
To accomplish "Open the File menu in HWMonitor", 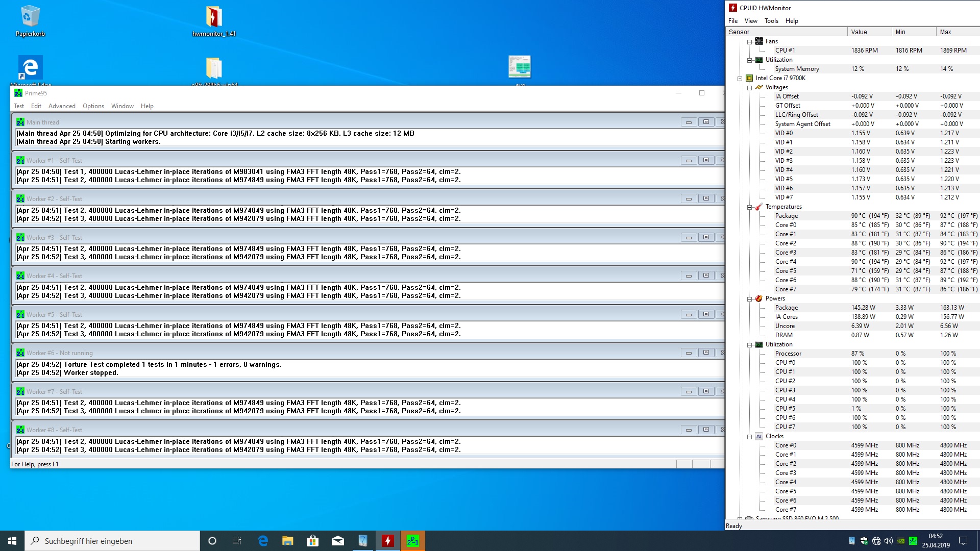I will [733, 21].
